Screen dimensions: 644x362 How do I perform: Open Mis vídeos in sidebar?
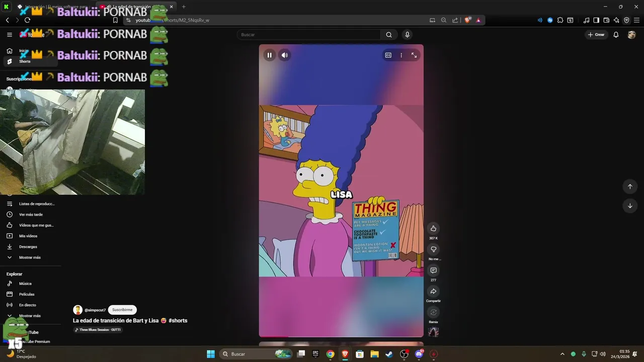point(31,236)
